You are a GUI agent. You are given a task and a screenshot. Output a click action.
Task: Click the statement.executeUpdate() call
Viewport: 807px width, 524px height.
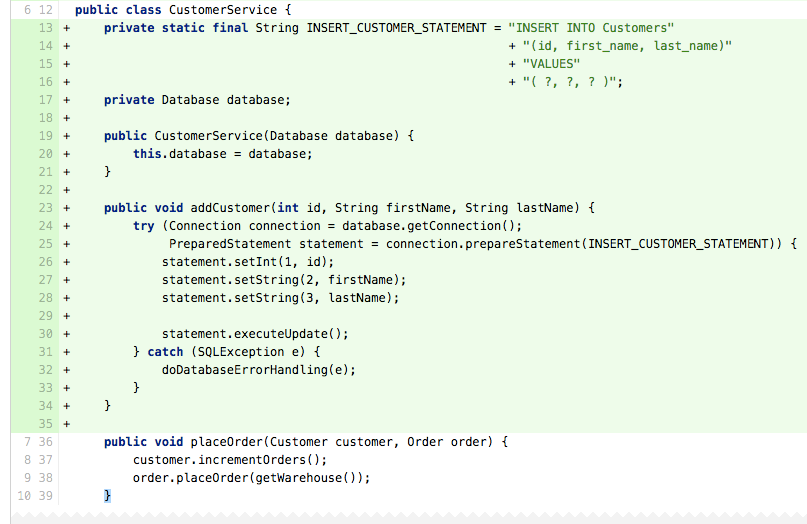[255, 334]
